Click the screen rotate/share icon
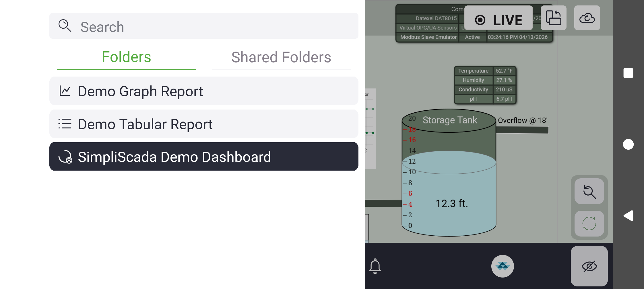This screenshot has width=644, height=289. pyautogui.click(x=553, y=18)
